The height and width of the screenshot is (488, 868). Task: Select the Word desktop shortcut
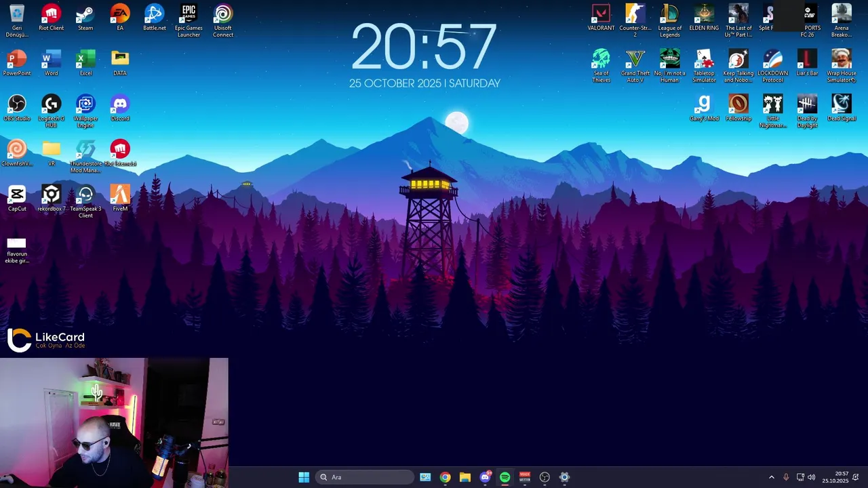pyautogui.click(x=51, y=63)
